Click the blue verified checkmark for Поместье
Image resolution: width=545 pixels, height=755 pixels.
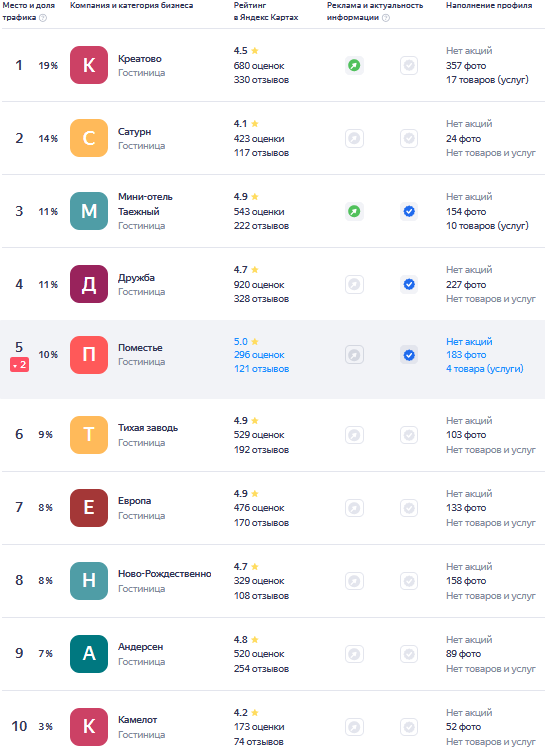coord(409,355)
